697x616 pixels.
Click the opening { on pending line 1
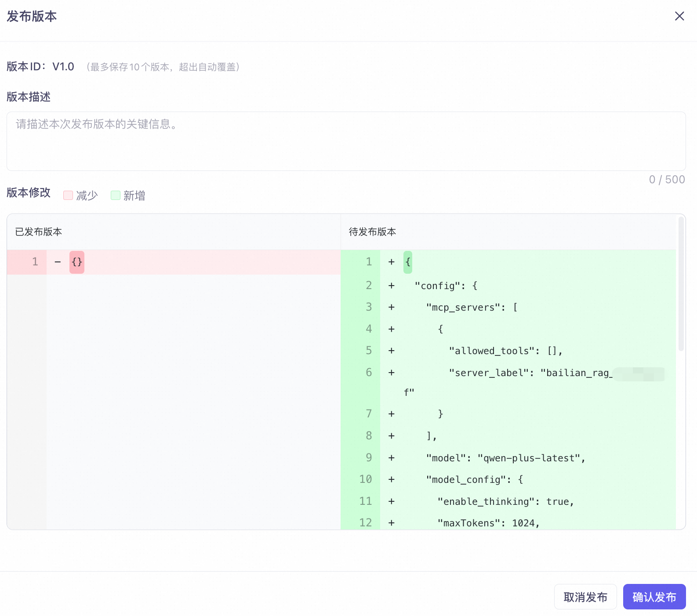coord(408,262)
